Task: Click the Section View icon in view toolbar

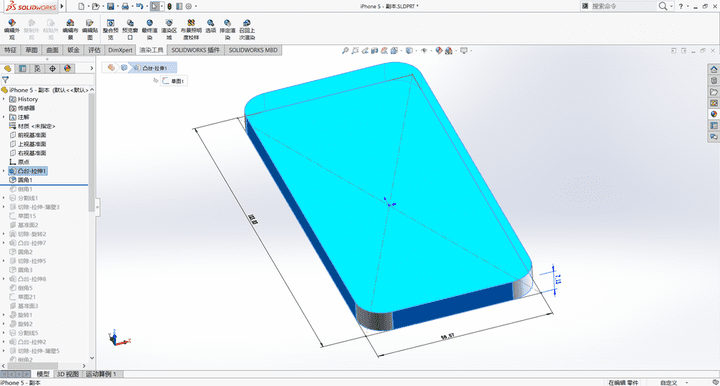Action: [x=375, y=50]
